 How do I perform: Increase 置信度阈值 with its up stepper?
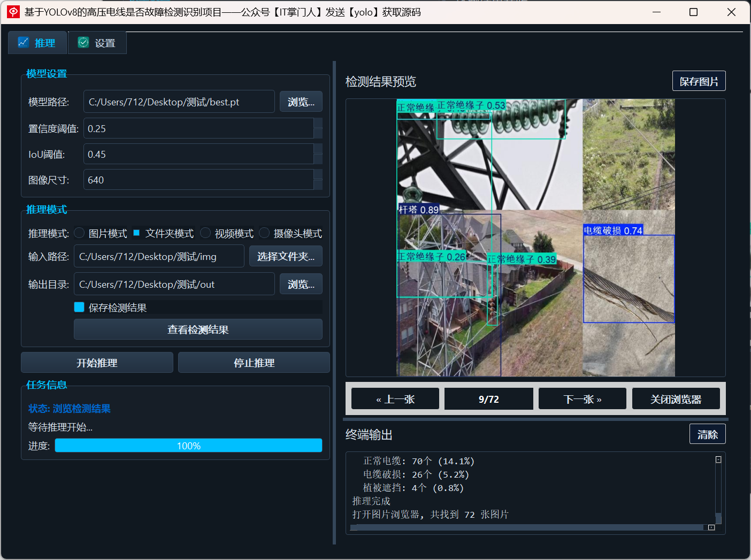[x=319, y=123]
